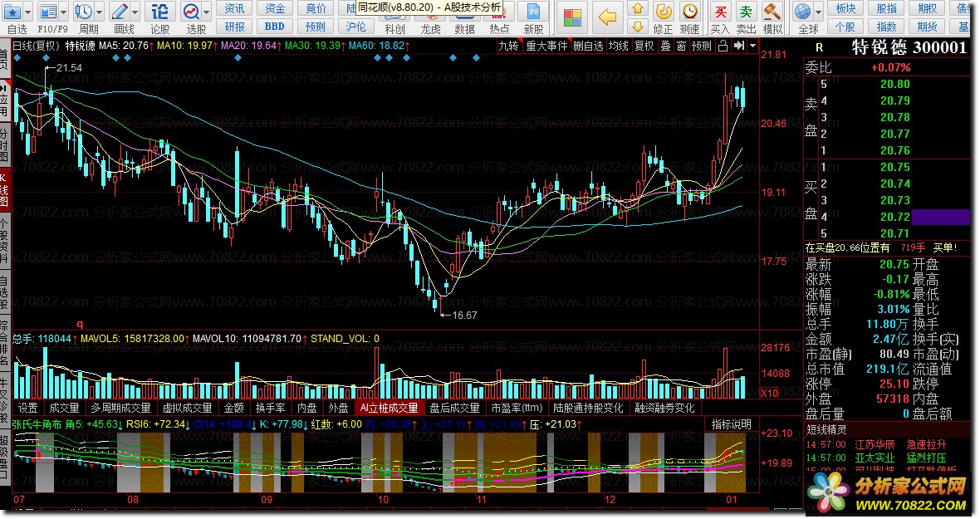Image resolution: width=980 pixels, height=519 pixels.
Task: Click the 测速 speed test clock icon
Action: point(689,12)
